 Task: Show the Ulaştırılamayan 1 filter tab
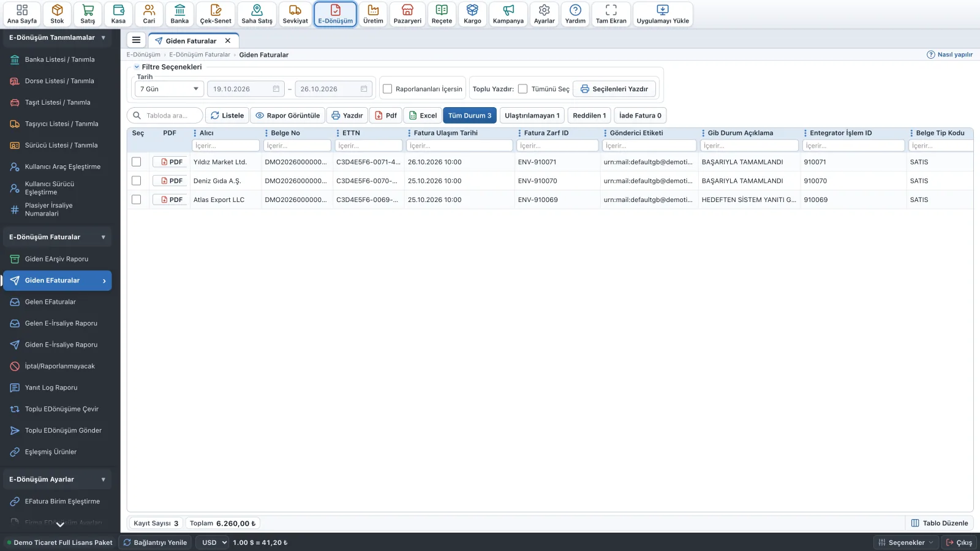(532, 115)
